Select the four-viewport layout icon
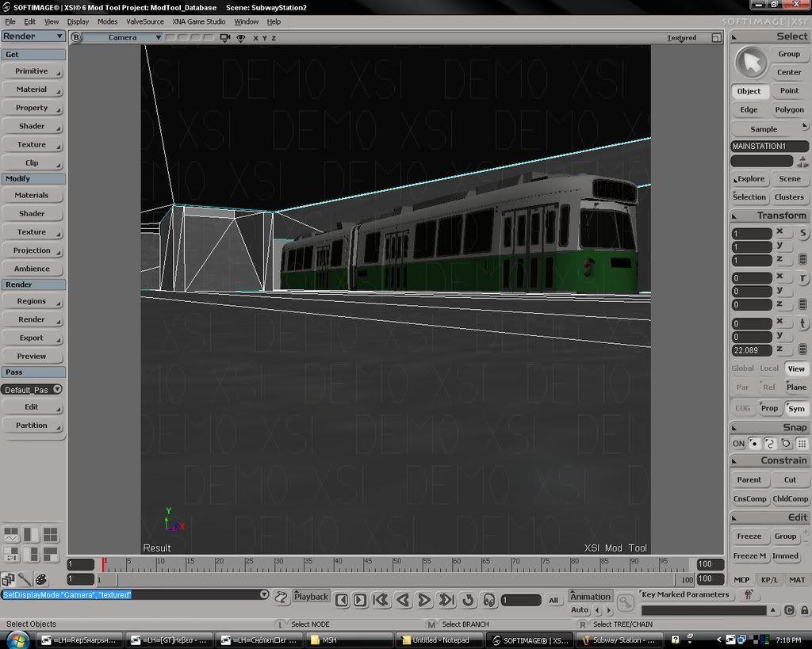This screenshot has height=649, width=812. [50, 535]
